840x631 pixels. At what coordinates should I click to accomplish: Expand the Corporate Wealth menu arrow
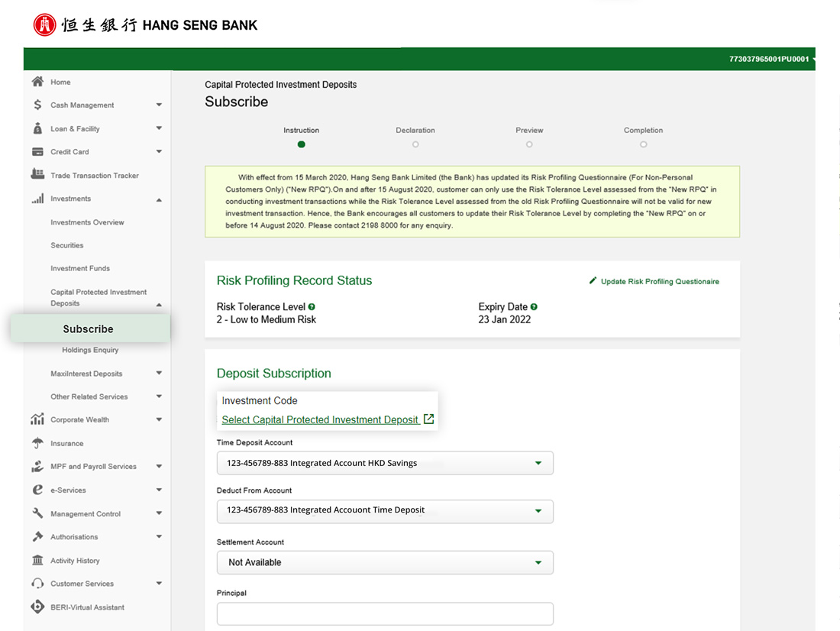point(159,419)
